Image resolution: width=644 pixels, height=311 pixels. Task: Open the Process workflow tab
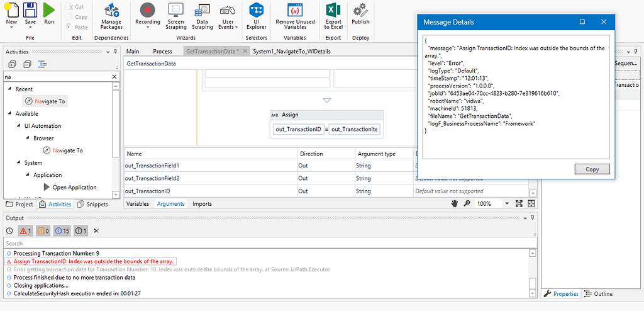point(162,51)
